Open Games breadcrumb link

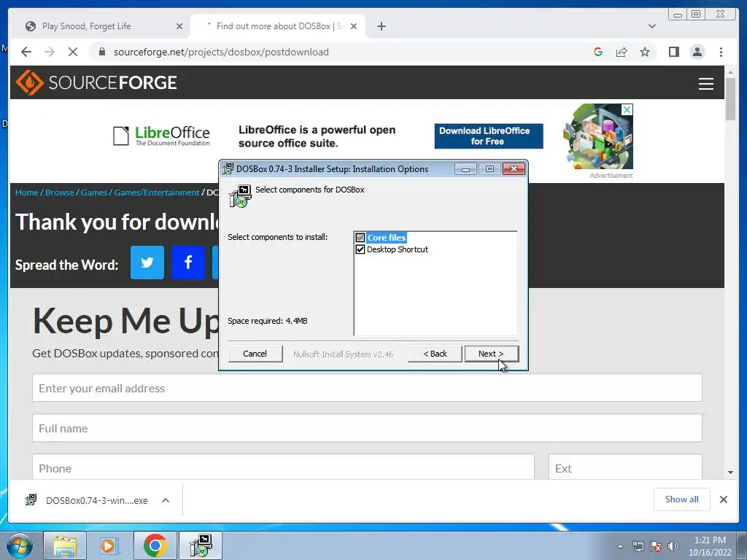coord(94,192)
